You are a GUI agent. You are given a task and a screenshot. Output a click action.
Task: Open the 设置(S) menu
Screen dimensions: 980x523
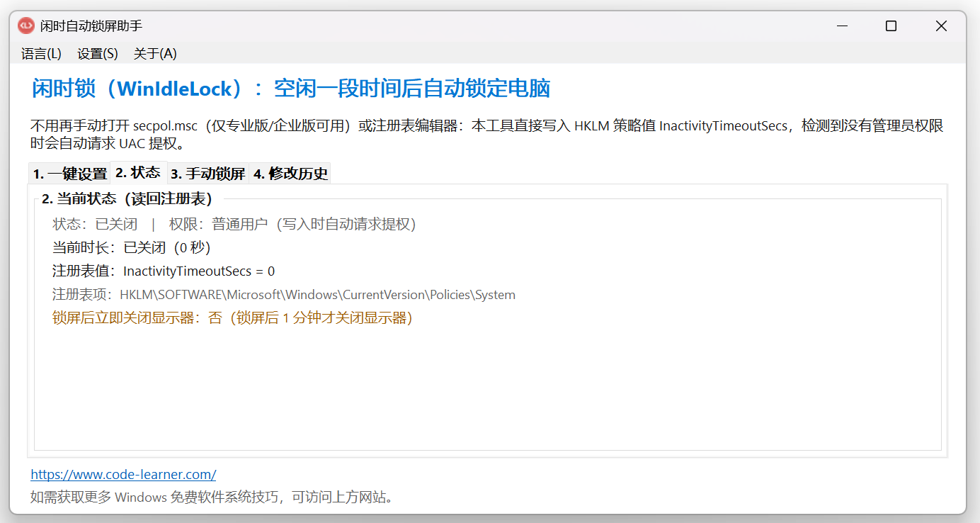(98, 54)
